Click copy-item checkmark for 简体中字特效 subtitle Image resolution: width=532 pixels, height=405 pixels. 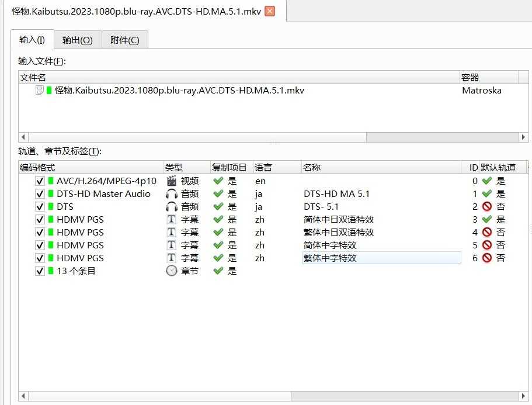click(218, 245)
